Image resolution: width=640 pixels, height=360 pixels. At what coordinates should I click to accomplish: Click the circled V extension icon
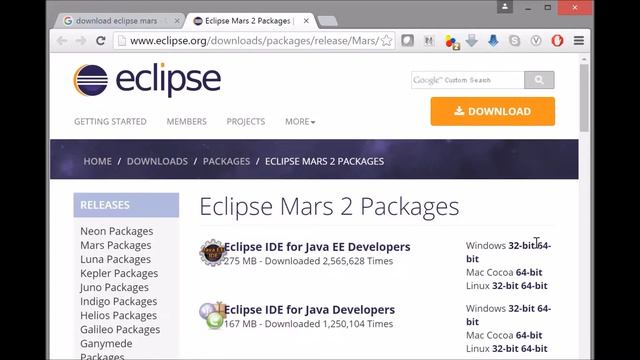coord(536,41)
